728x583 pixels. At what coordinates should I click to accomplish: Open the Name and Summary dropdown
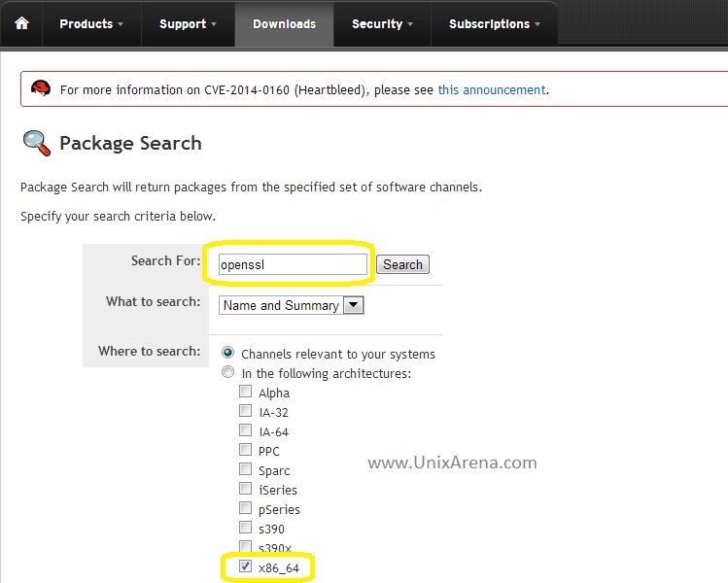pyautogui.click(x=292, y=305)
